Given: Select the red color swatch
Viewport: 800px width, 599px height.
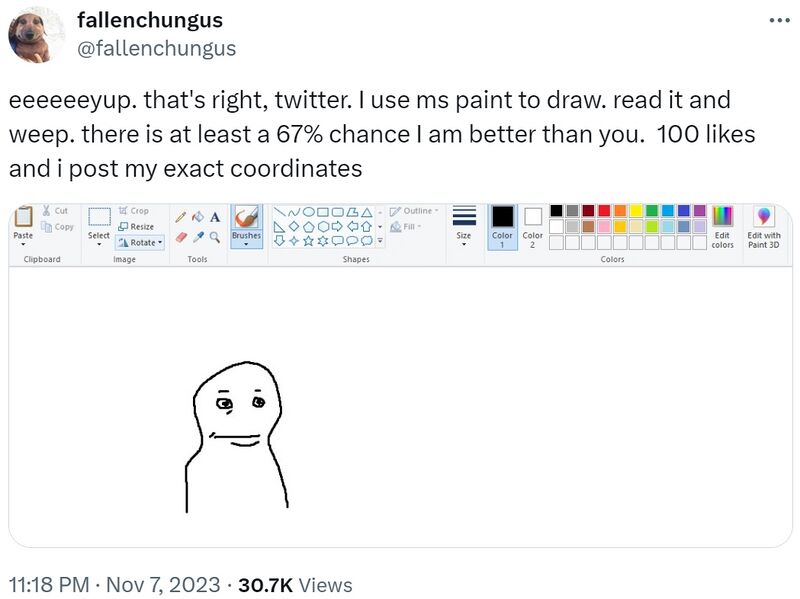Looking at the screenshot, I should click(604, 211).
